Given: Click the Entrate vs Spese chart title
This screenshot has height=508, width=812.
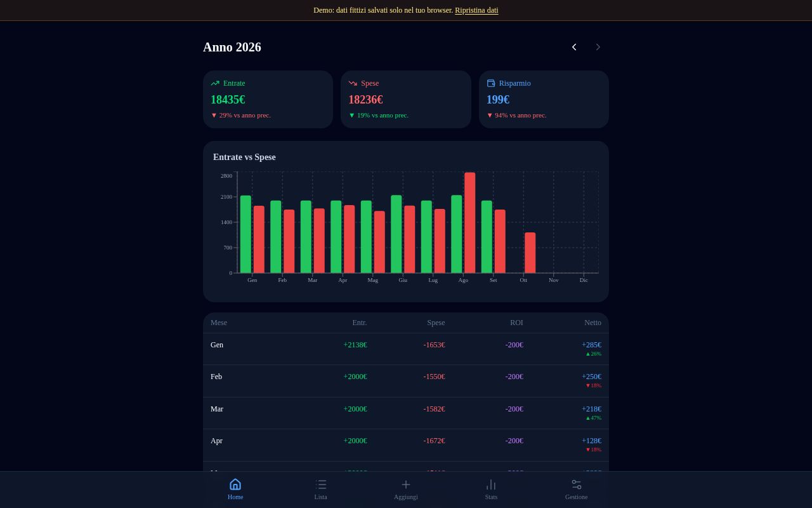Looking at the screenshot, I should [244, 157].
